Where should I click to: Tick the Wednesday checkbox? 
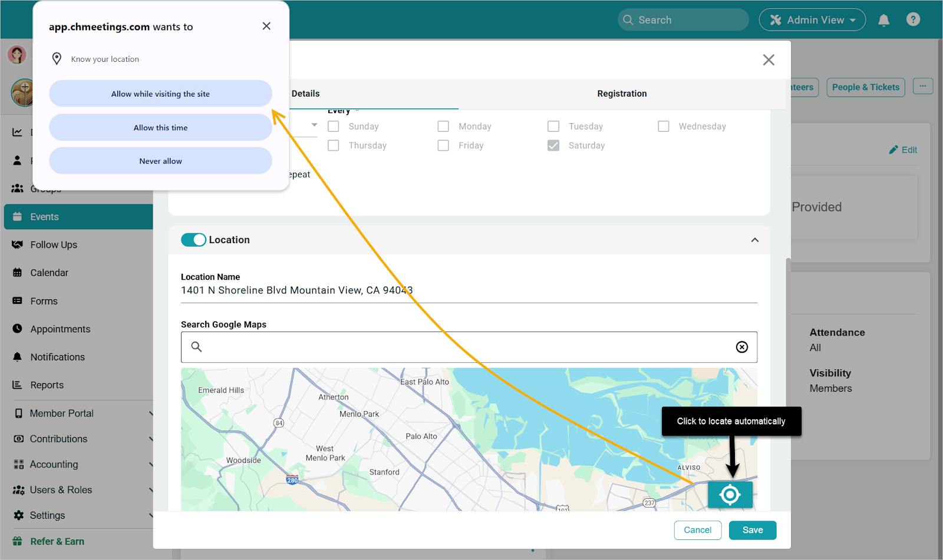664,127
